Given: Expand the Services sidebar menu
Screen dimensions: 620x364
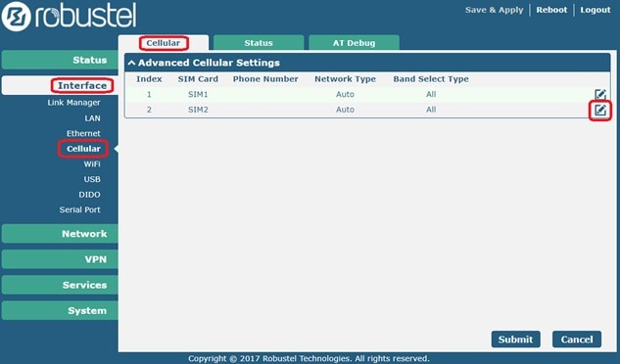Looking at the screenshot, I should (60, 285).
